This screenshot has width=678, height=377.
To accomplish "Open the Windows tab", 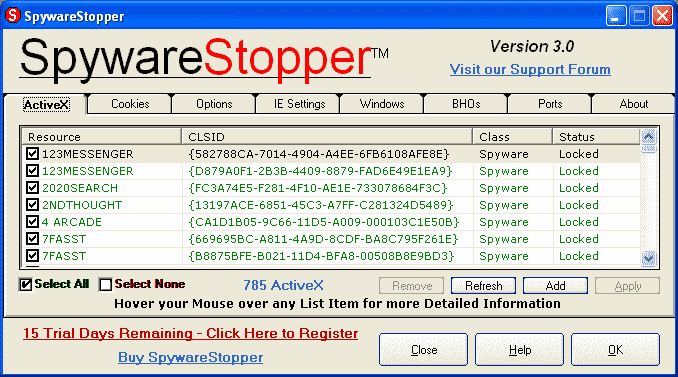I will click(382, 104).
